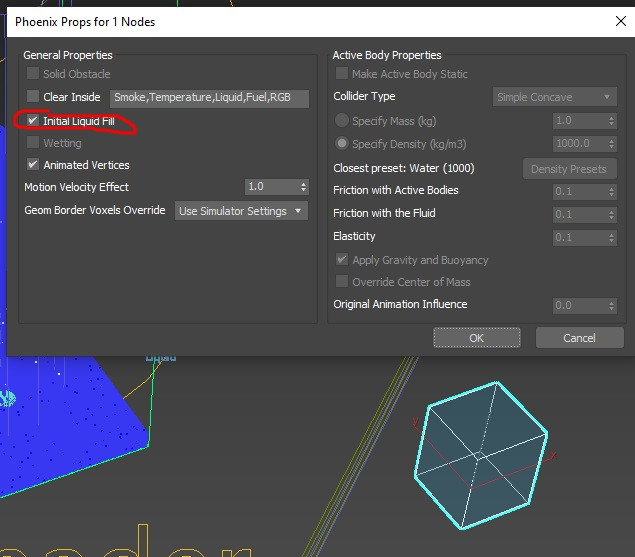Enable the Clear Inside checkbox

[x=33, y=96]
